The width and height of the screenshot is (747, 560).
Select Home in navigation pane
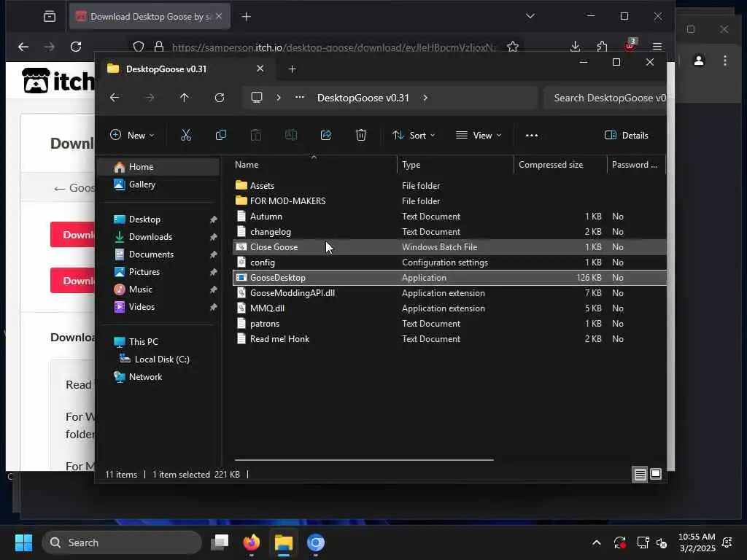coord(158,167)
